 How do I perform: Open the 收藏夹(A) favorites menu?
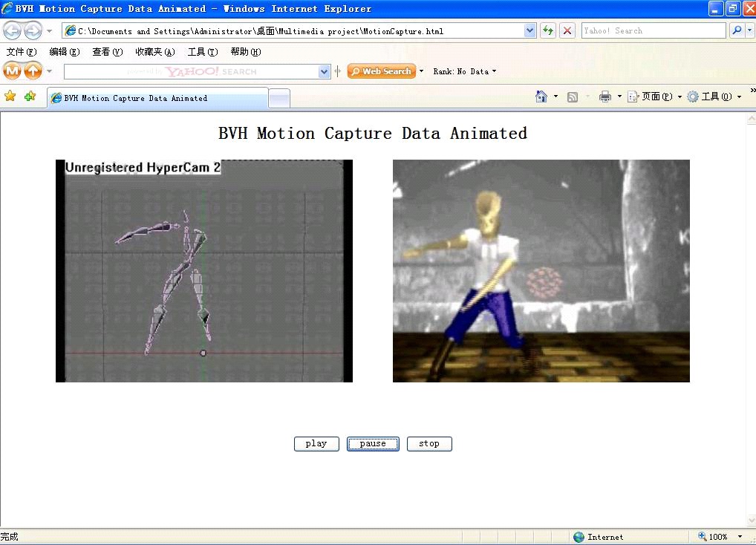[x=154, y=52]
